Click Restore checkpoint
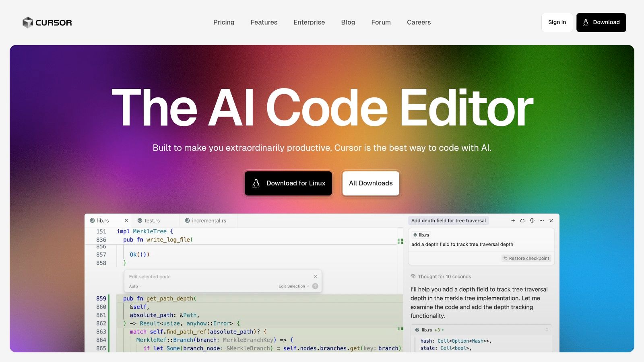Screen dimensions: 644x362 tap(526, 258)
